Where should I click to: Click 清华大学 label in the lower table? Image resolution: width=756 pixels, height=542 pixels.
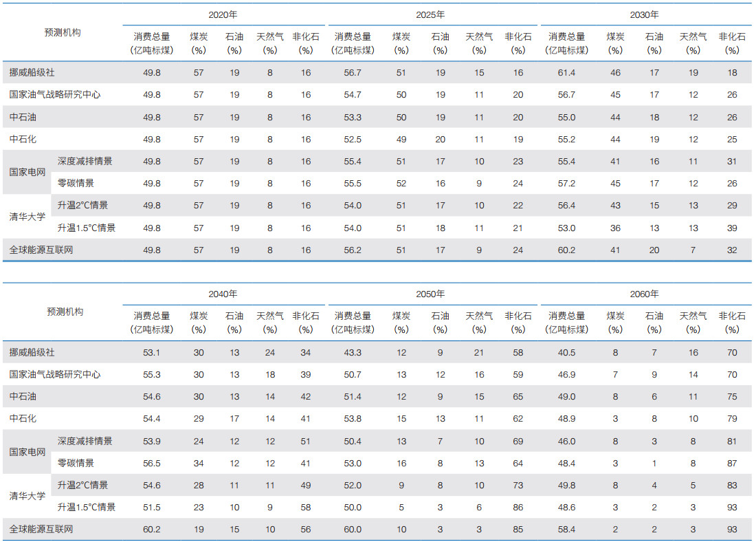pos(27,495)
